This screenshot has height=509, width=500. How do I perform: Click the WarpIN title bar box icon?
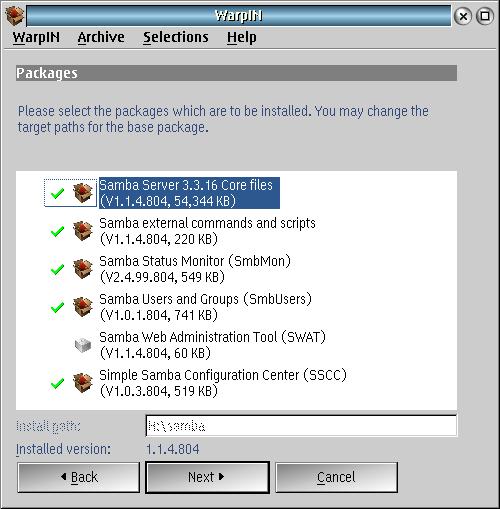click(x=15, y=16)
